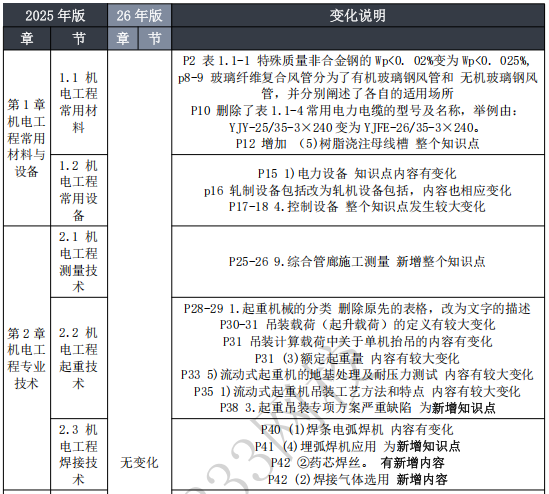Screen dimensions: 549x494
Task: Select the 2.2 机电工程起重技术 cell
Action: 79,358
